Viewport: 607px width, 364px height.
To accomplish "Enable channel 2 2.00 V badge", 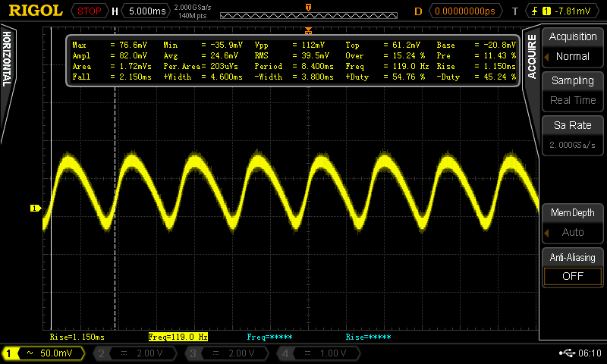I will (135, 353).
